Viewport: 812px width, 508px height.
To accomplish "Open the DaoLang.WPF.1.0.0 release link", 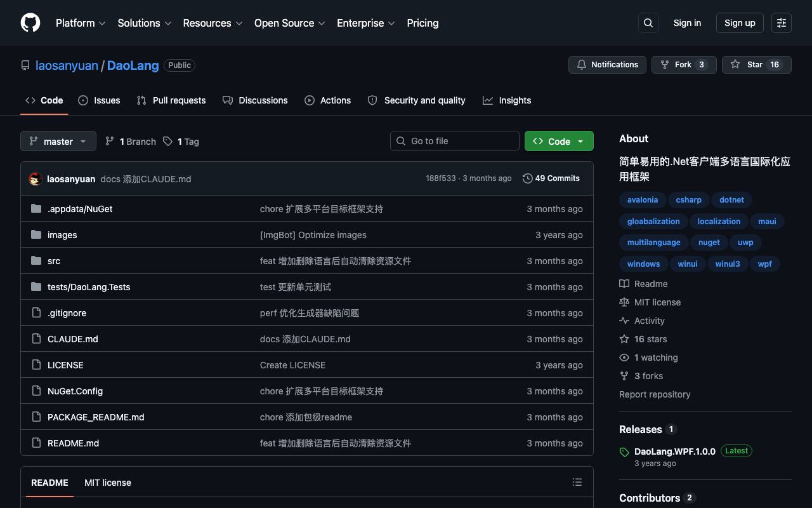I will tap(675, 451).
